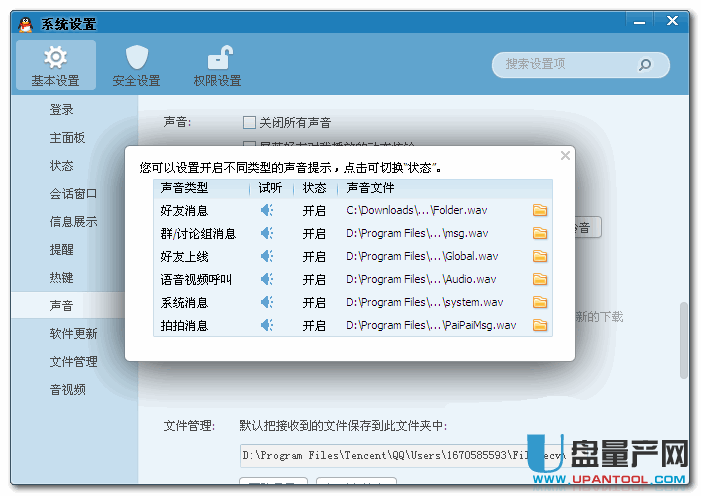Browse sound file for 好友消息 folder icon
This screenshot has width=701, height=496.
[x=540, y=210]
